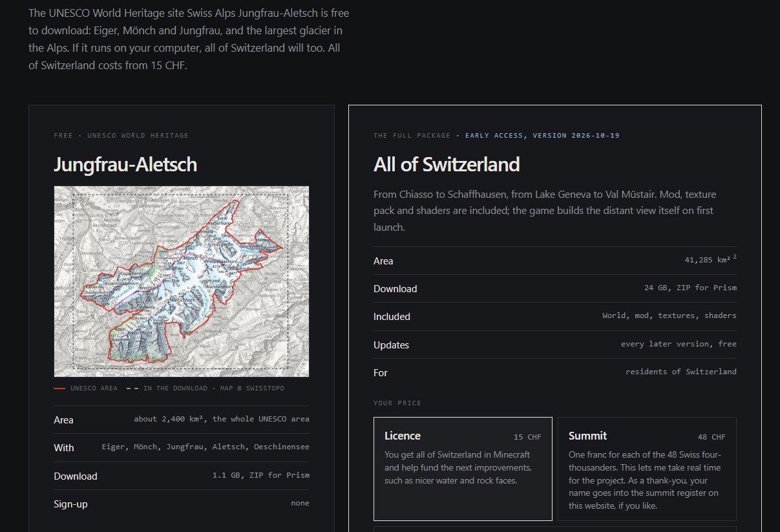This screenshot has width=780, height=532.
Task: Click "residents of Switzerland" value
Action: (x=681, y=372)
